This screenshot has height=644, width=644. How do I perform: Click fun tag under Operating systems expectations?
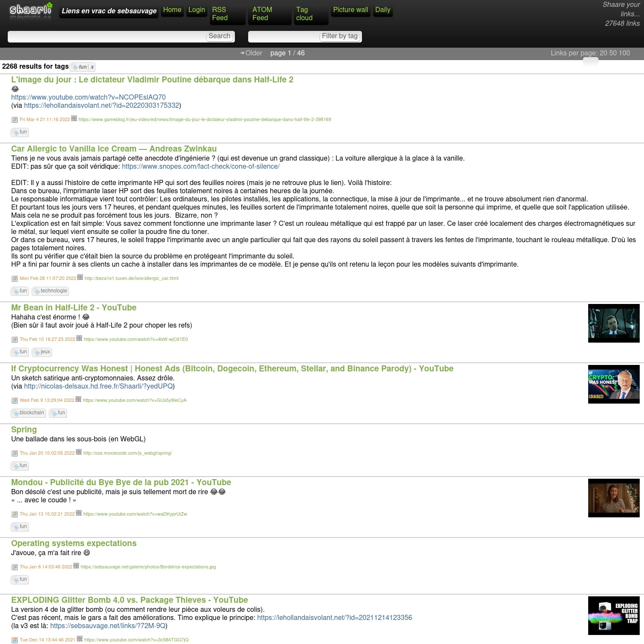click(20, 580)
